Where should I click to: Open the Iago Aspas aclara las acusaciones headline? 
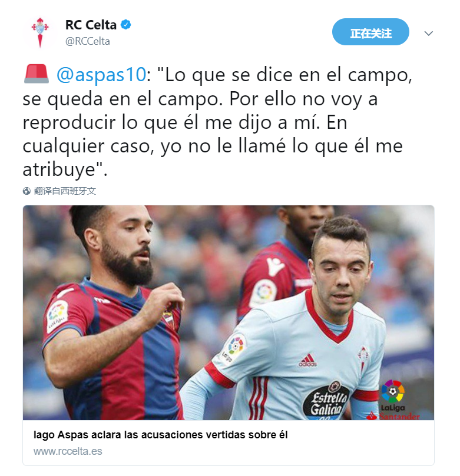click(x=160, y=435)
